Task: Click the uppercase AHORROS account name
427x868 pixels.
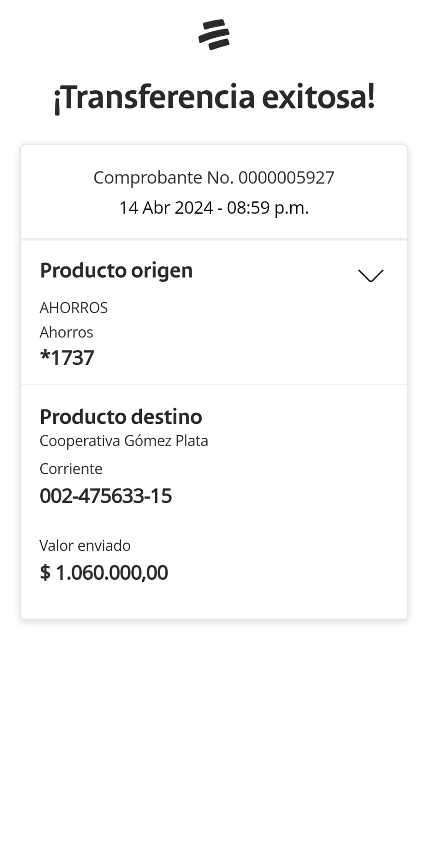Action: click(74, 308)
